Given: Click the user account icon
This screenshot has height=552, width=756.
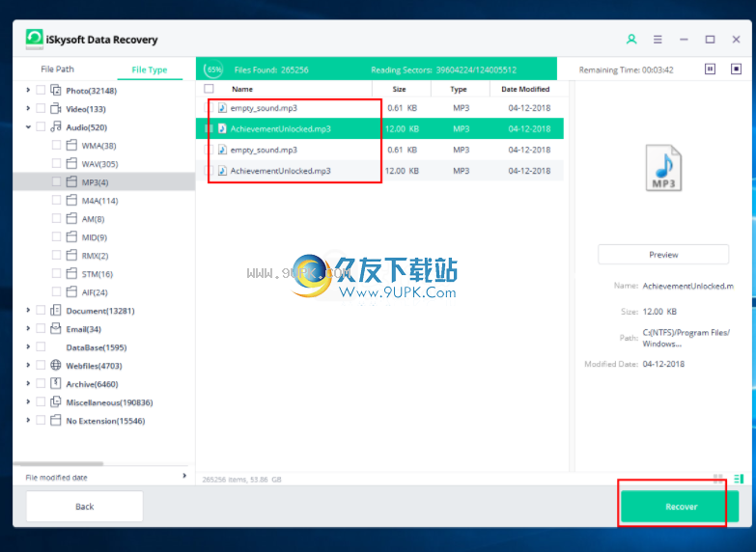Looking at the screenshot, I should click(631, 40).
